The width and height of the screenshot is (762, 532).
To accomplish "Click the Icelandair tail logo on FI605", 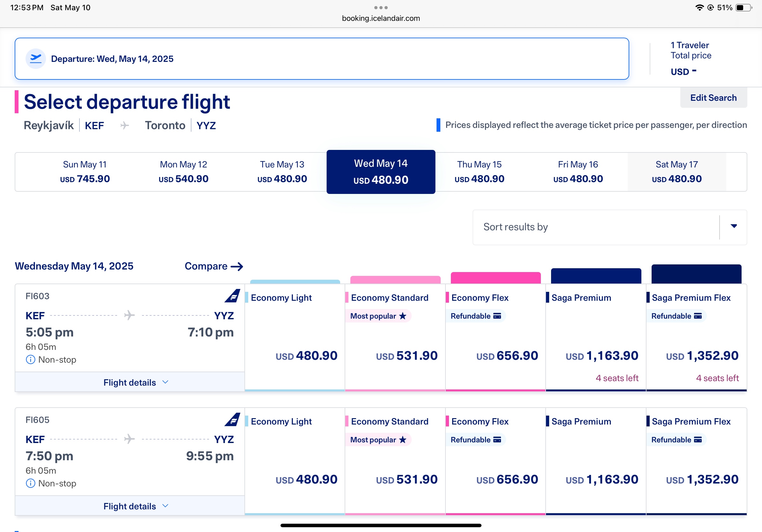I will (232, 419).
